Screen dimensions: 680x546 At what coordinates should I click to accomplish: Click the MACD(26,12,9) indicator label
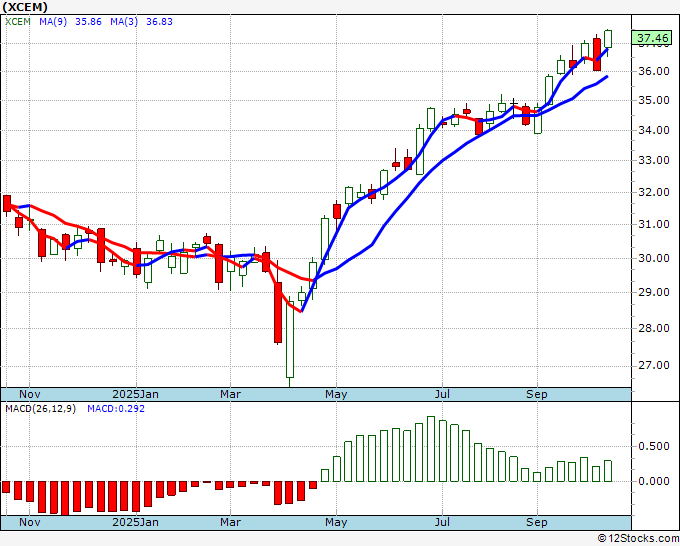(40, 409)
